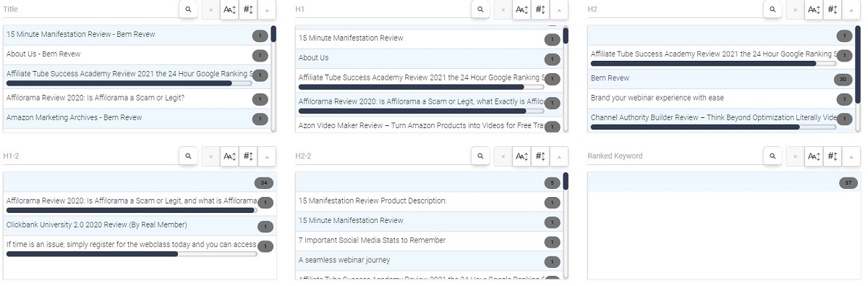Focus the Title search input field
868x286 pixels.
click(90, 9)
